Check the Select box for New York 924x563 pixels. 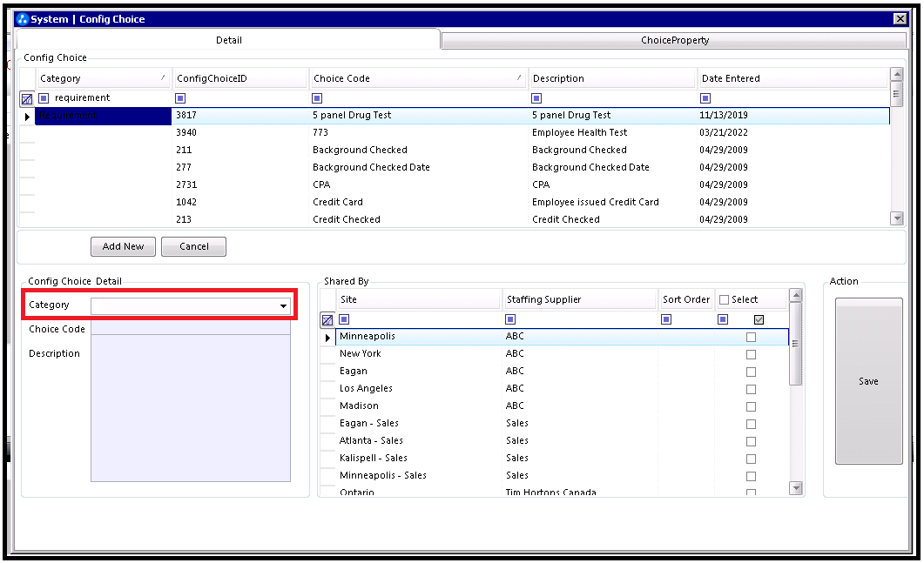click(751, 354)
